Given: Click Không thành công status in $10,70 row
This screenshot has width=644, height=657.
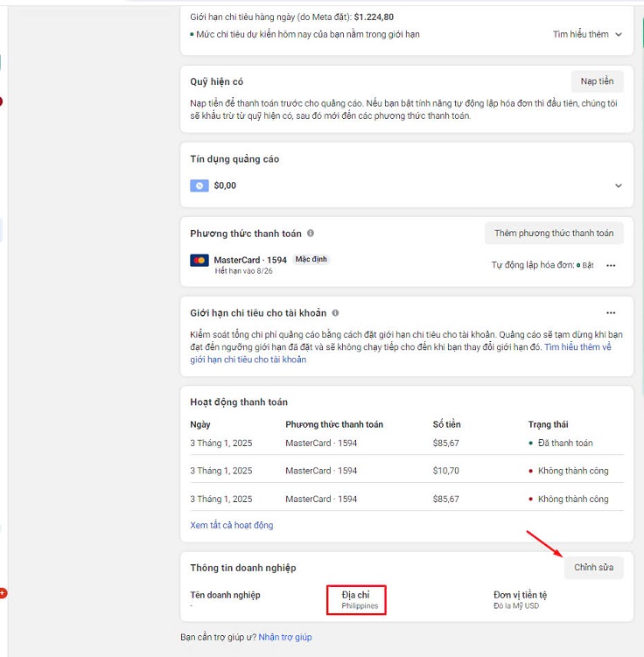Looking at the screenshot, I should 569,471.
